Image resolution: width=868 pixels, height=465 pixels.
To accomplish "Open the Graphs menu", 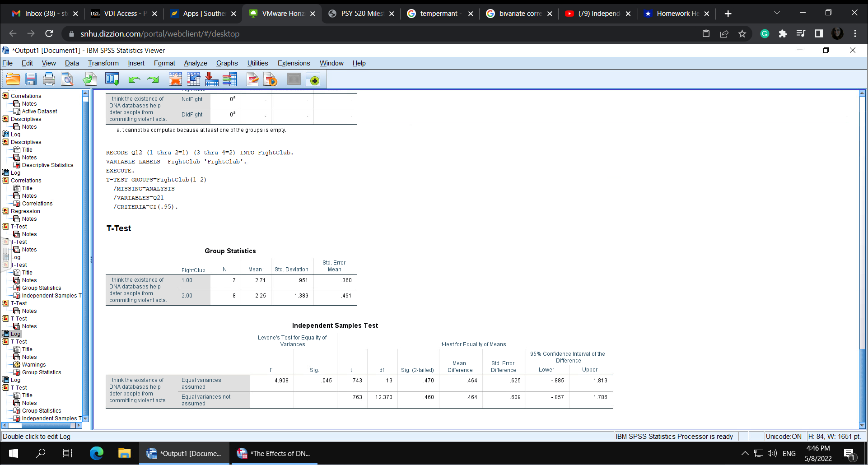I will pyautogui.click(x=227, y=63).
